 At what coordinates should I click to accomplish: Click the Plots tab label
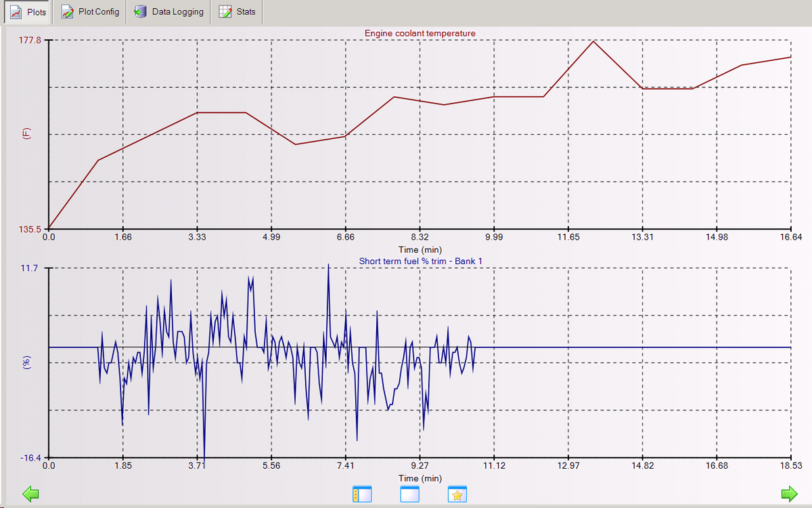click(36, 12)
